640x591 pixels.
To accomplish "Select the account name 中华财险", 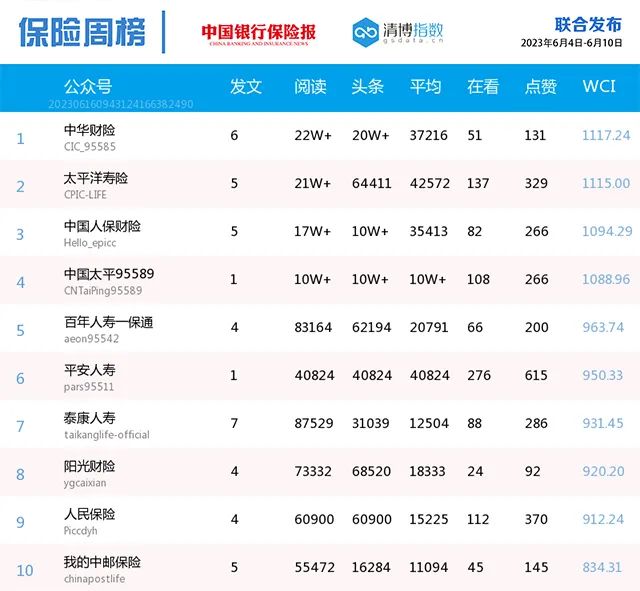I will coord(89,130).
